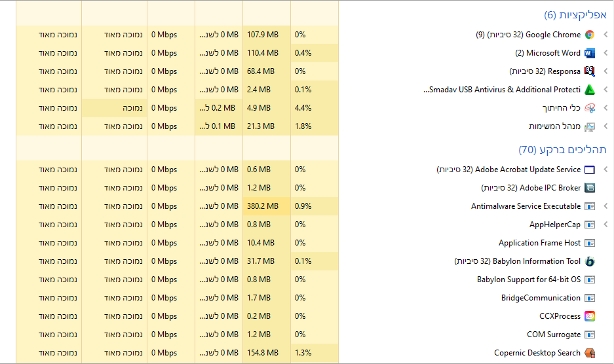The image size is (614, 364).
Task: Click the 154.8 MB memory value
Action: 263,353
